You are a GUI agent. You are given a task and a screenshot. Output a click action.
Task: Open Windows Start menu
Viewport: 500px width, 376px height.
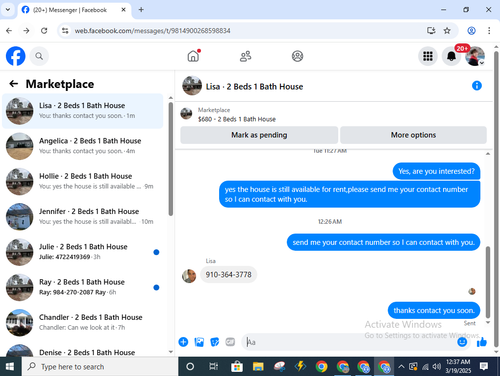10,366
